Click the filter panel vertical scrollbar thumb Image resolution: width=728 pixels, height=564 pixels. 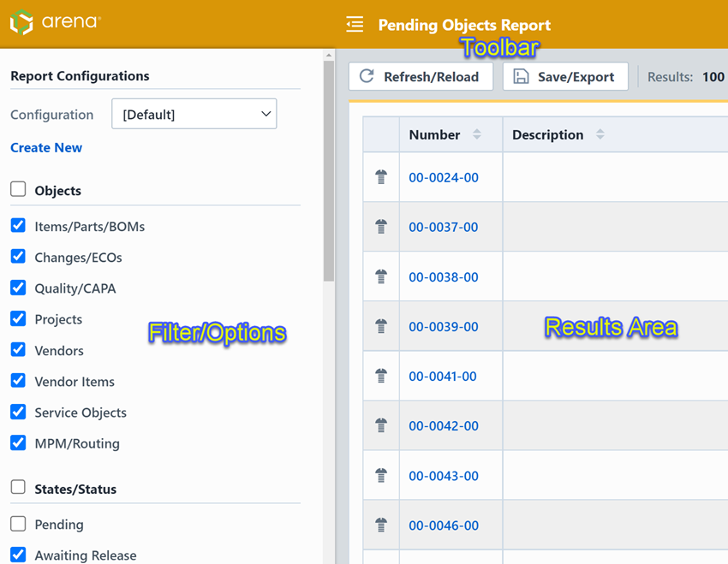click(329, 171)
